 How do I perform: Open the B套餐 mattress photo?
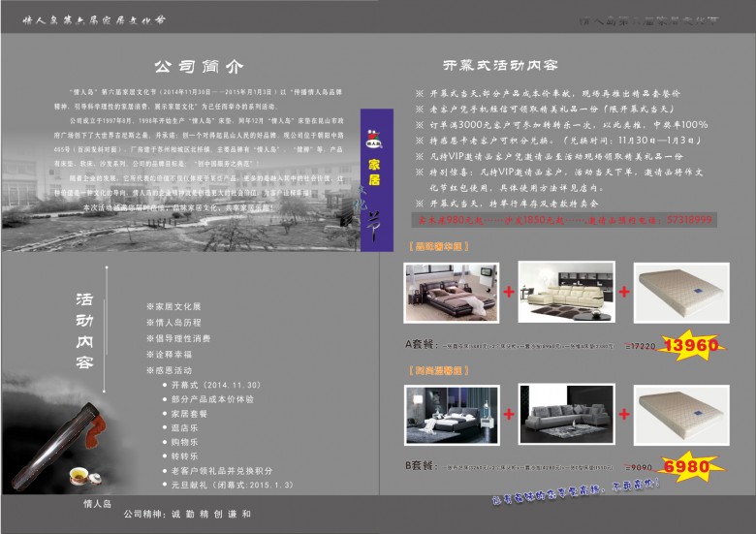[x=681, y=415]
